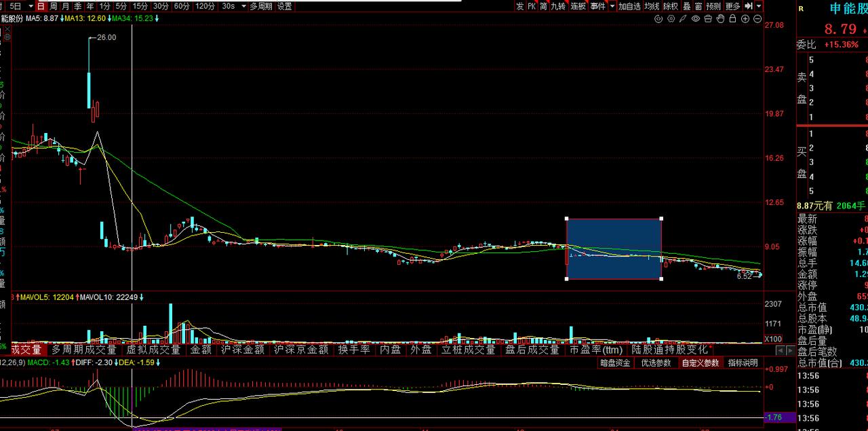Select the drawing pen tool icon
Screen dimensions: 868x431
click(684, 18)
